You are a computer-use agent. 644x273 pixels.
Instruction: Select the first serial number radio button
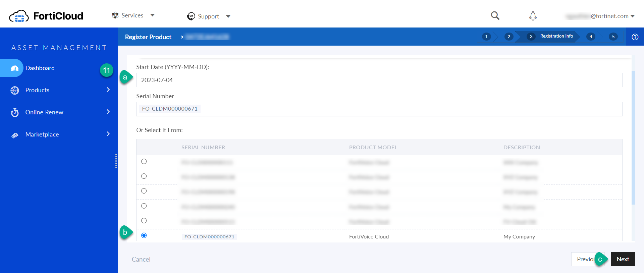(x=144, y=161)
